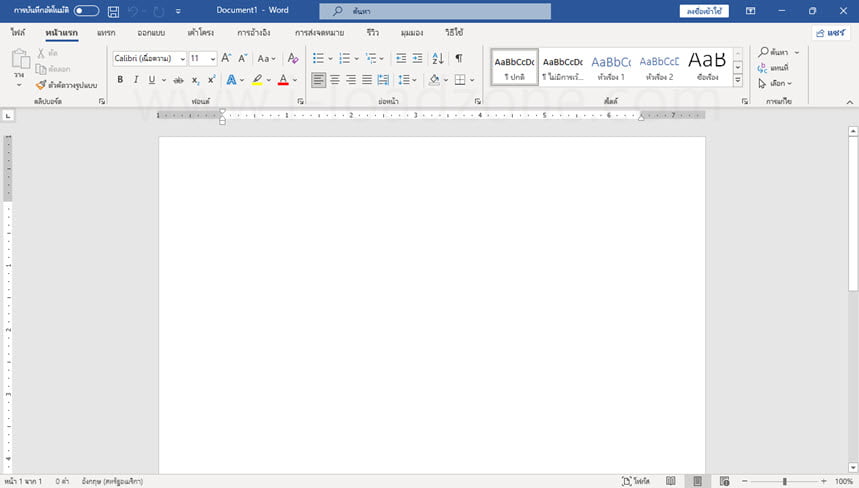Click Clear All Formatting icon
The width and height of the screenshot is (859, 488).
[x=293, y=58]
